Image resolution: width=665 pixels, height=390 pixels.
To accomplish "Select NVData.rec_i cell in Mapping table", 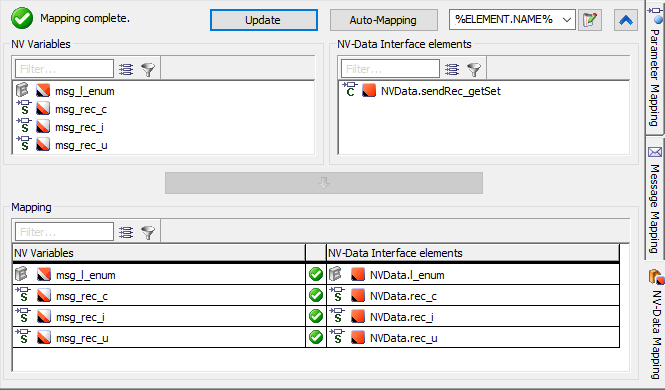I will [473, 316].
